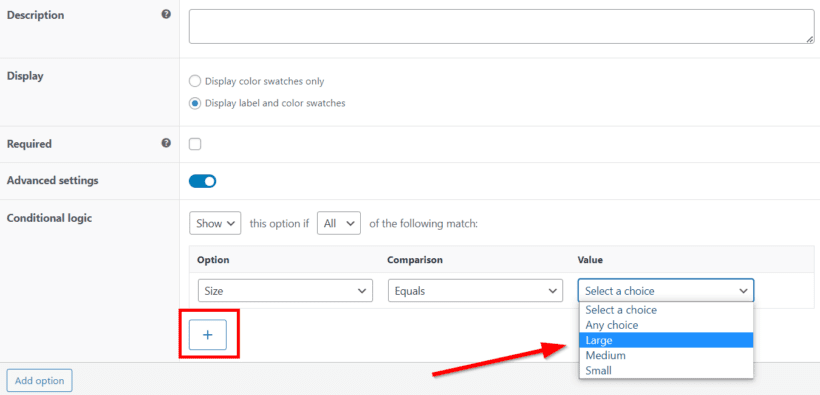Pick the Select a choice placeholder entry in list

(666, 310)
